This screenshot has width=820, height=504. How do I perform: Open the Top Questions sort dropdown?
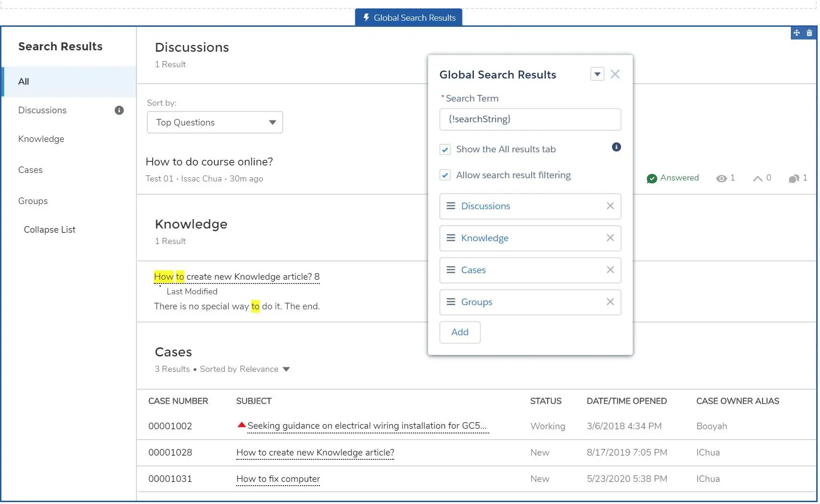coord(215,122)
